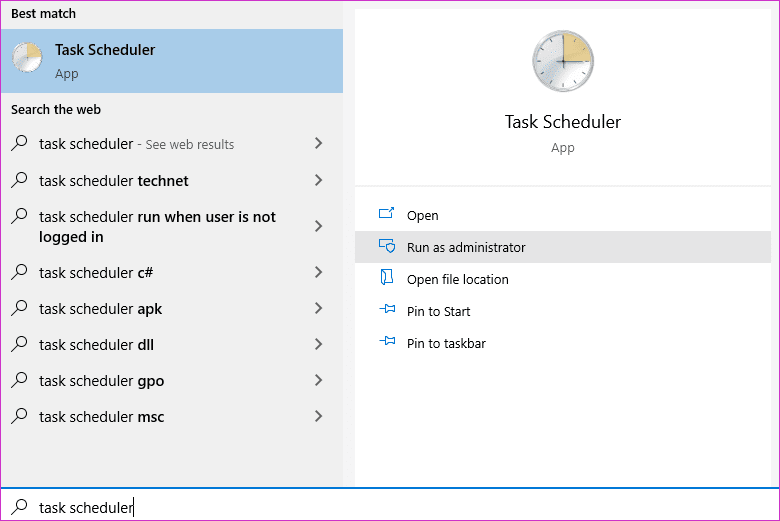
Task: Click search icon beside 'task scheduler gpo'
Action: click(x=19, y=380)
